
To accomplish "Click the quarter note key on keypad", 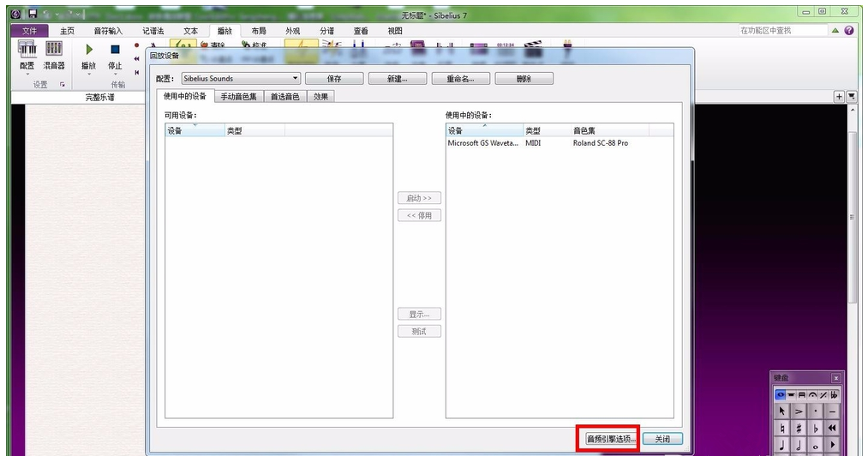I will click(782, 446).
